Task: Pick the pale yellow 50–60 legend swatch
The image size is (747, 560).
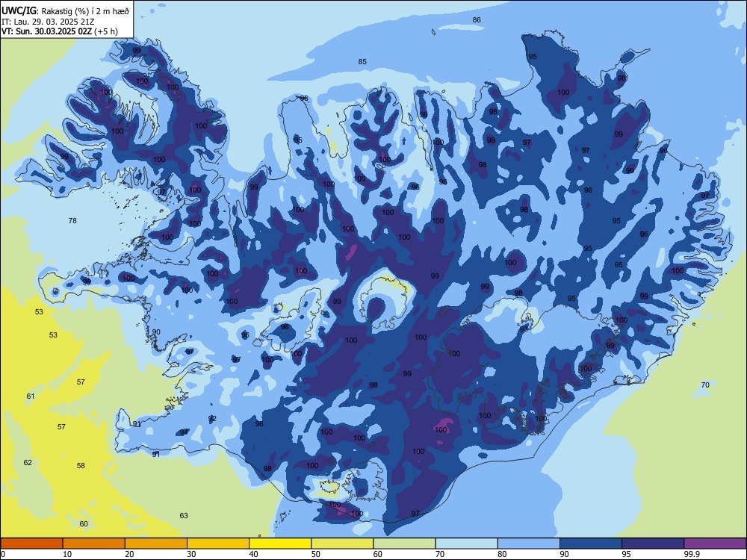Action: pyautogui.click(x=342, y=544)
